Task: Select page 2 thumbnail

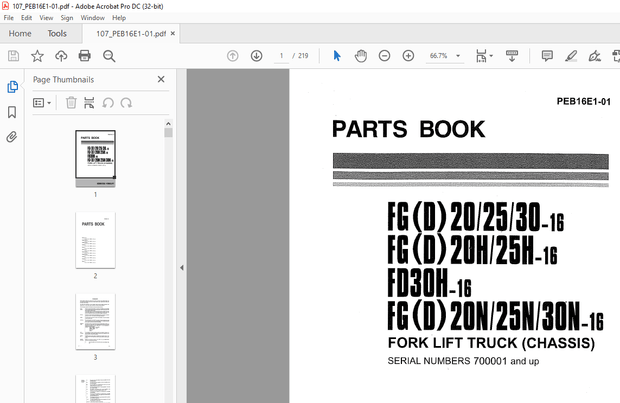Action: (x=95, y=240)
